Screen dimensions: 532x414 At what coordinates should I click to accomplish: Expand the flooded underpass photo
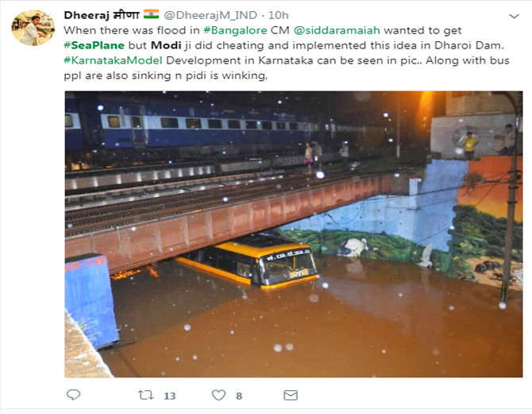click(293, 234)
